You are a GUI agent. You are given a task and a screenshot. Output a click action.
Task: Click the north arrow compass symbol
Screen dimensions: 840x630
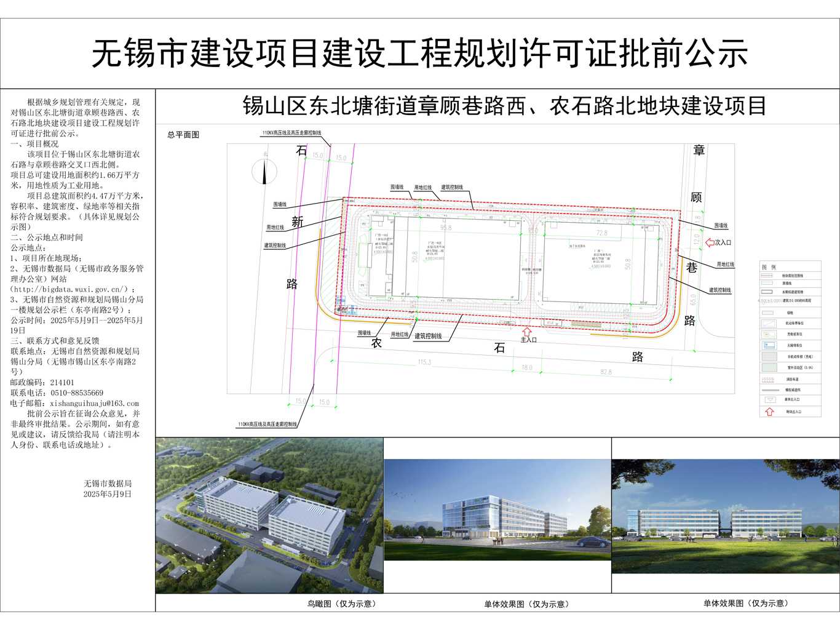[264, 172]
